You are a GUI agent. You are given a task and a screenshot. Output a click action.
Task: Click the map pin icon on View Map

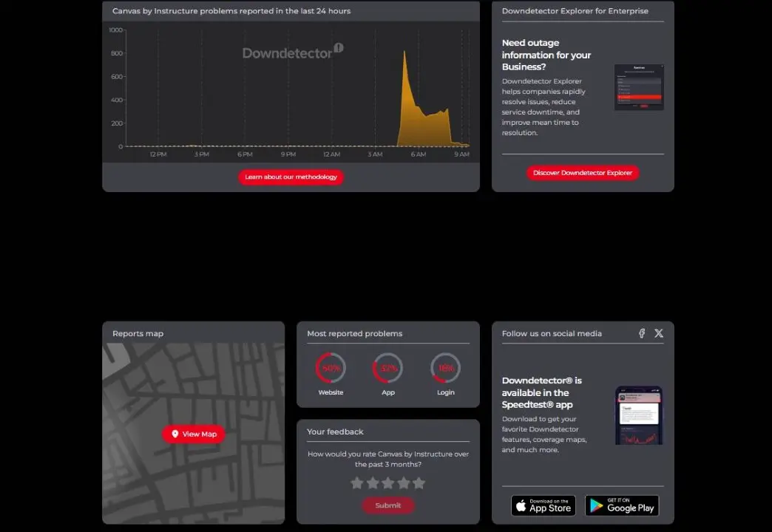pyautogui.click(x=175, y=434)
